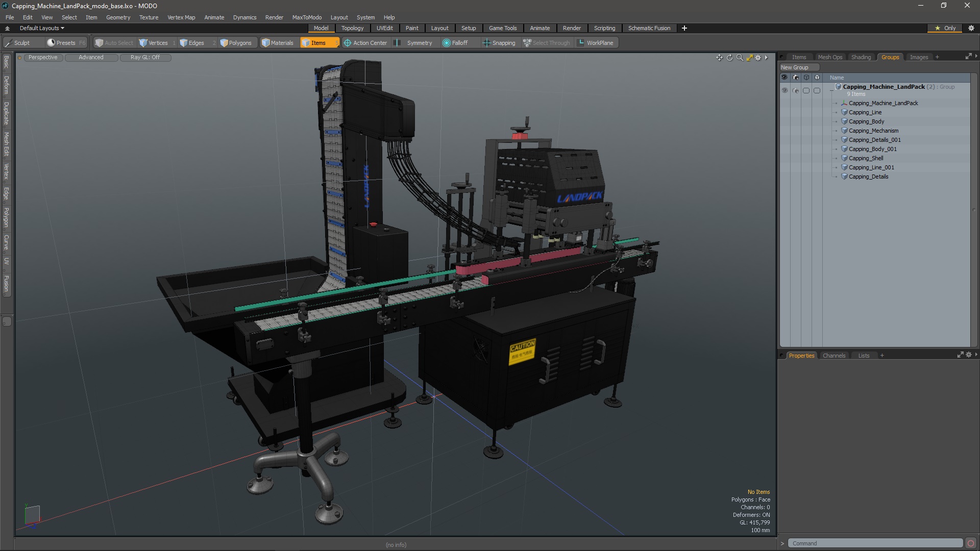Toggle render camera for Capping_Machine_LandPack group
The width and height of the screenshot is (980, 551).
[795, 90]
